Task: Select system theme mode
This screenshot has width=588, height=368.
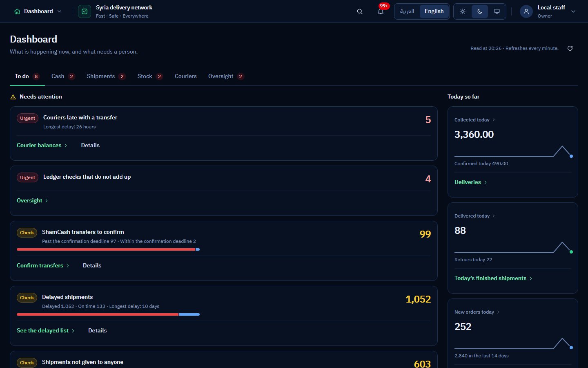Action: click(x=497, y=11)
